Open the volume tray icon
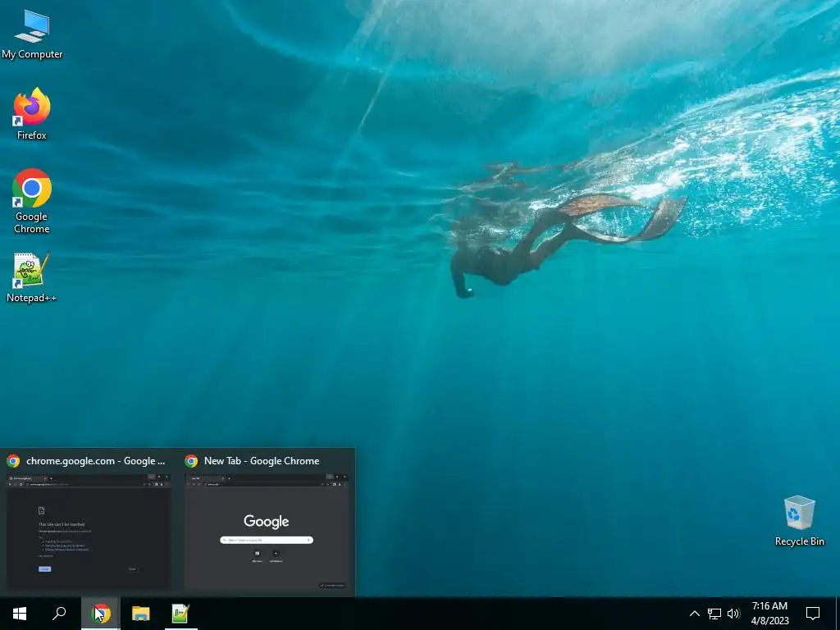This screenshot has height=630, width=840. pos(733,614)
